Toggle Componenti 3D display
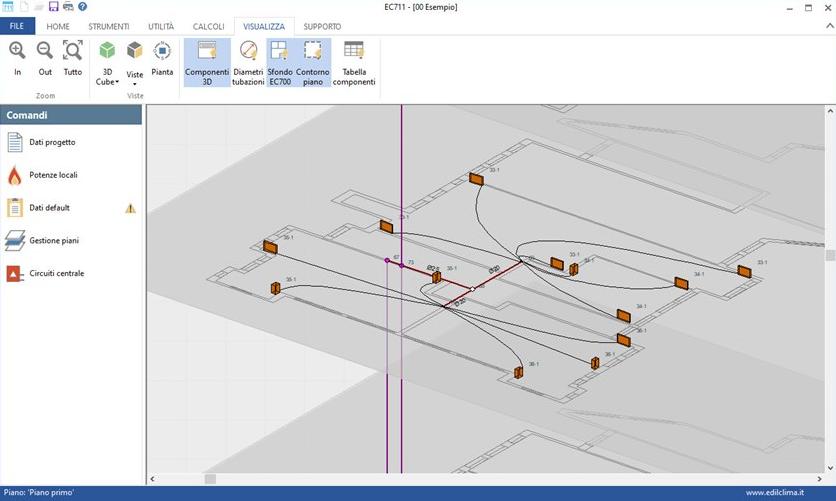Image resolution: width=836 pixels, height=501 pixels. (207, 60)
